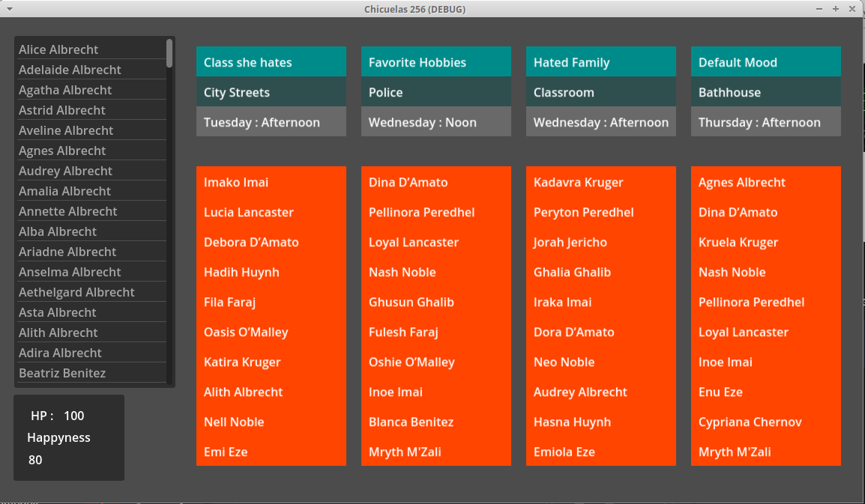The width and height of the screenshot is (865, 504).
Task: Select the City Streets location
Action: (271, 92)
